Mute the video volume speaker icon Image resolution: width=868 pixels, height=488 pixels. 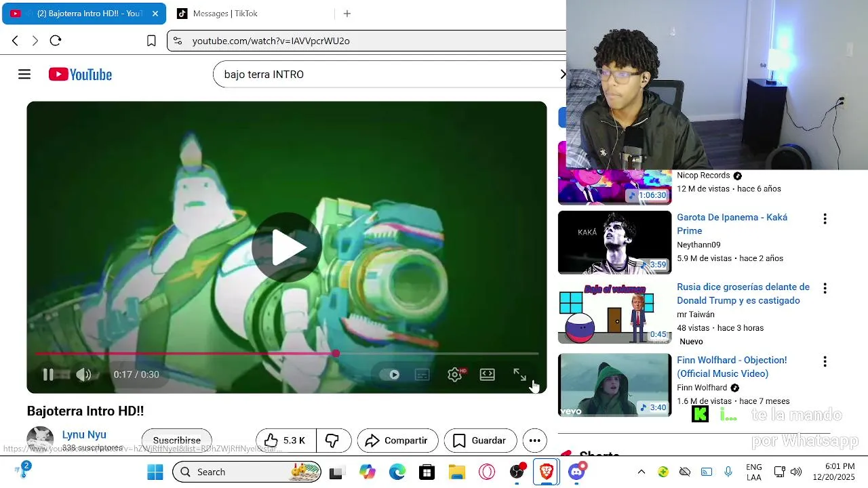click(83, 375)
